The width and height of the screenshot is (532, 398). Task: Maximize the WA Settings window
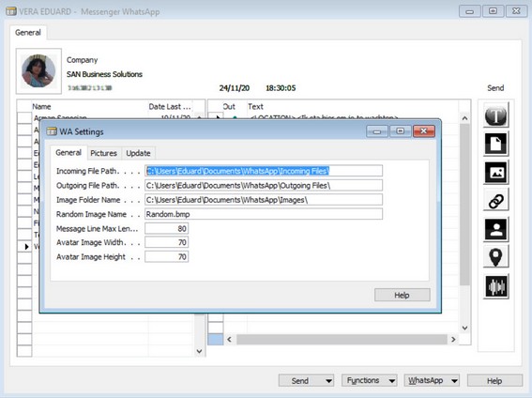[401, 131]
